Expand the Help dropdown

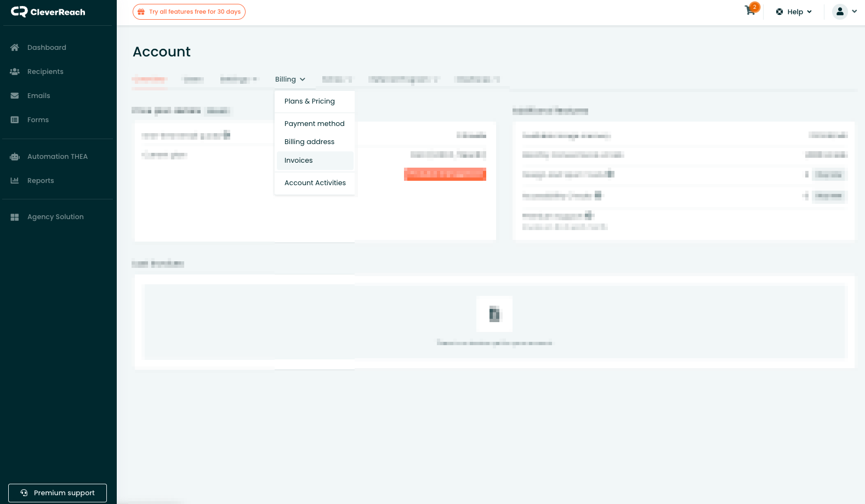794,12
